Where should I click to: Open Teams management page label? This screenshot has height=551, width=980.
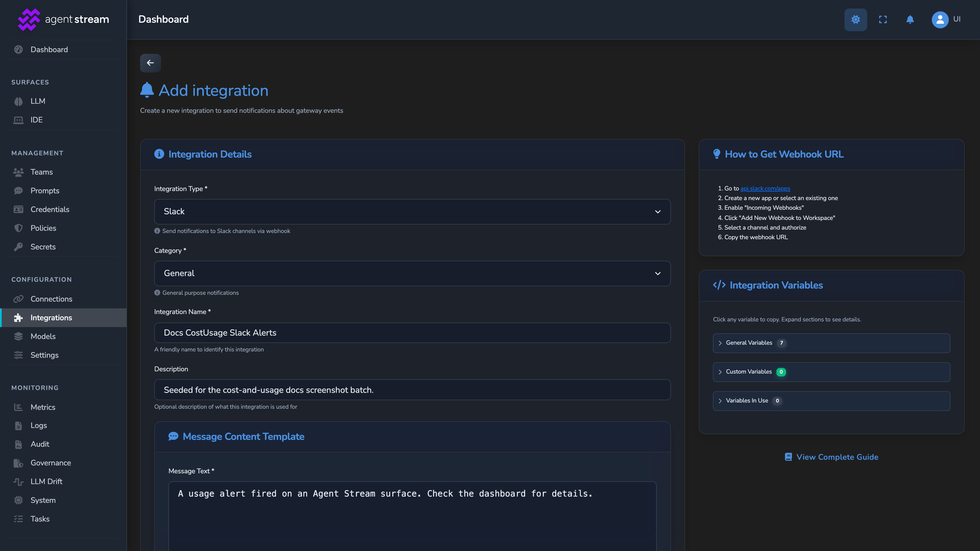point(41,172)
